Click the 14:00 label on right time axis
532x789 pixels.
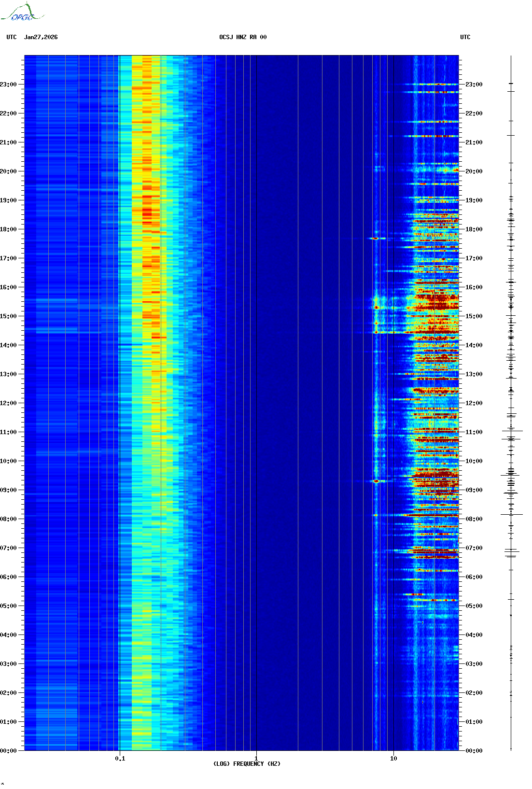(474, 345)
